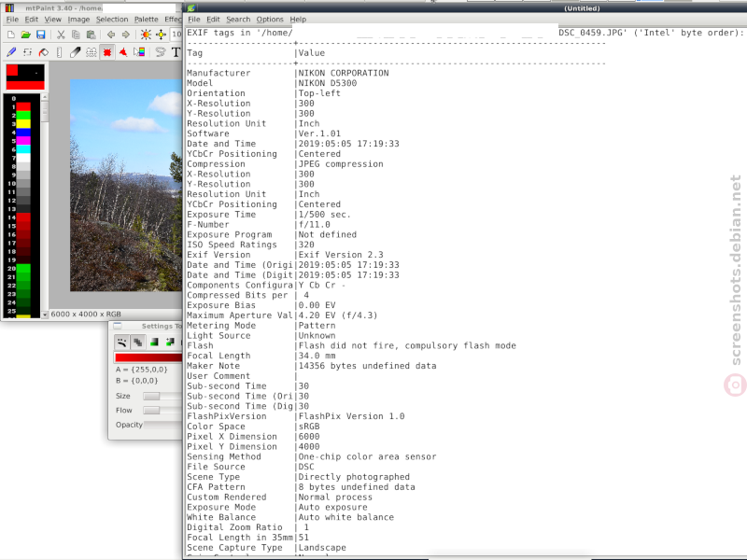The image size is (747, 560).
Task: Click the '1/500 sec.' exposure time value
Action: point(324,215)
